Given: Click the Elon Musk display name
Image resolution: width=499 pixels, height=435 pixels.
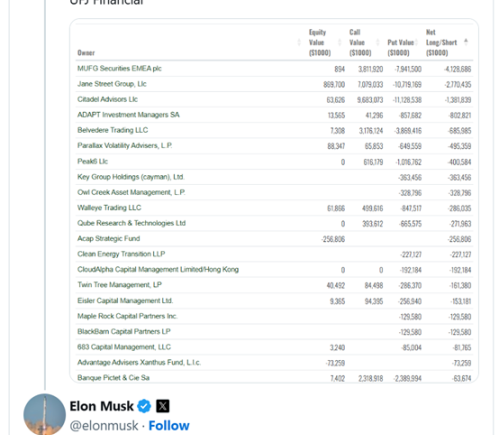Looking at the screenshot, I should pos(101,406).
